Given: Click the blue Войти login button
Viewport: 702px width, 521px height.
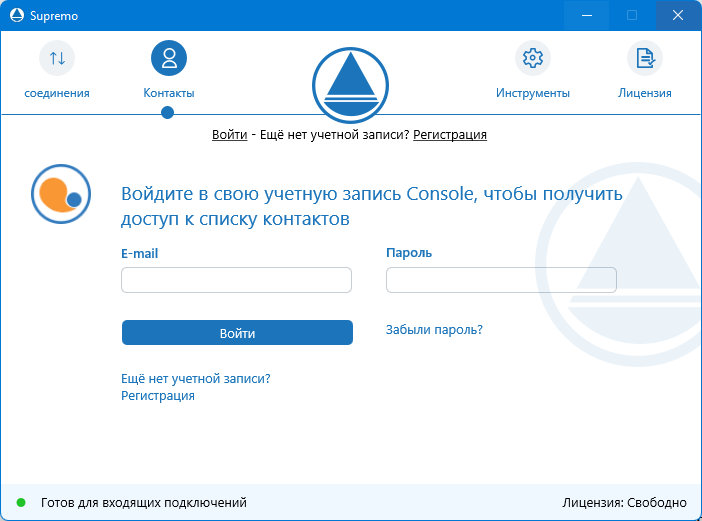Looking at the screenshot, I should coord(237,333).
